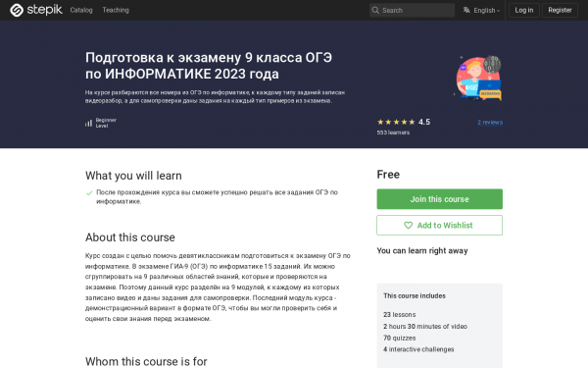The image size is (588, 368).
Task: Click the Beginner Level label
Action: point(106,123)
